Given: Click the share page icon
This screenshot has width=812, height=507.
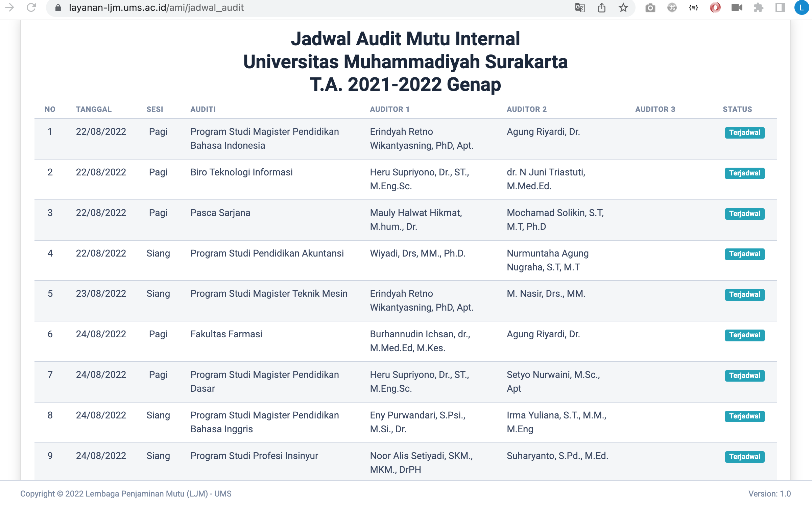Looking at the screenshot, I should (x=601, y=7).
